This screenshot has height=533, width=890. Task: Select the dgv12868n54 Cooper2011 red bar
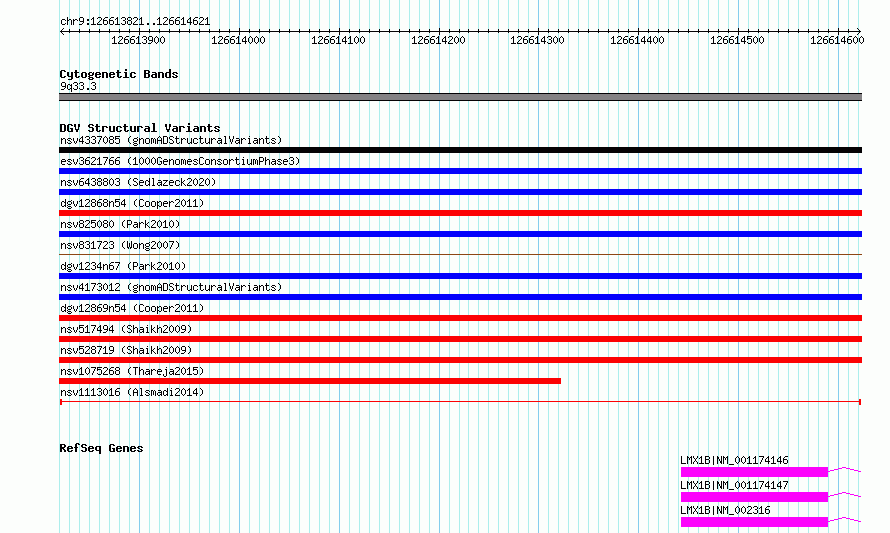(x=460, y=213)
